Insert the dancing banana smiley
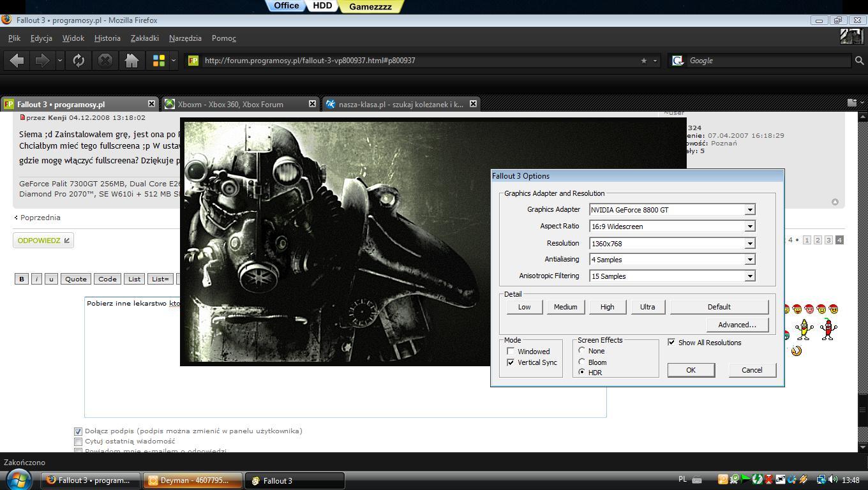Viewport: 868px width, 490px height. coord(804,329)
